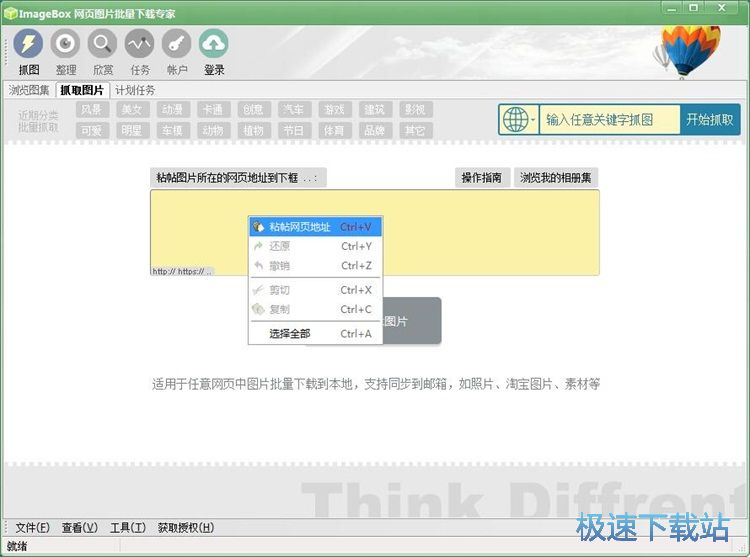Image resolution: width=750 pixels, height=557 pixels.
Task: Open the 获取授权(H) menu
Action: coord(186,527)
